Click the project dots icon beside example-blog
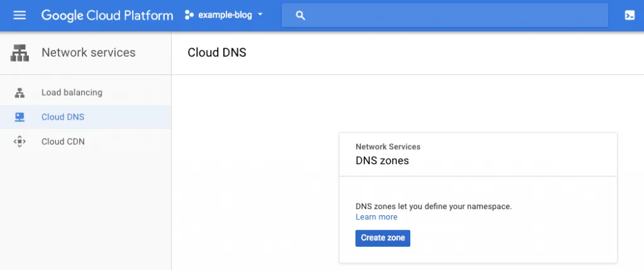Screen dimensions: 644x270 (x=189, y=16)
